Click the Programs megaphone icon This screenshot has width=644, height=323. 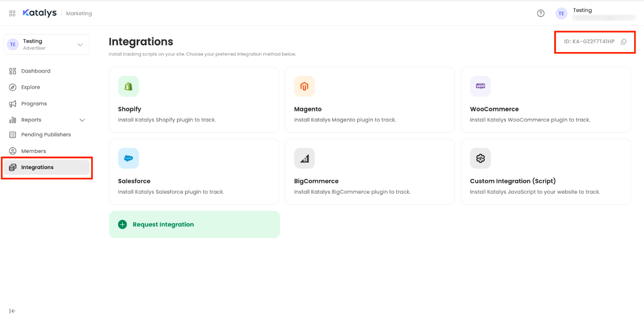pyautogui.click(x=13, y=104)
